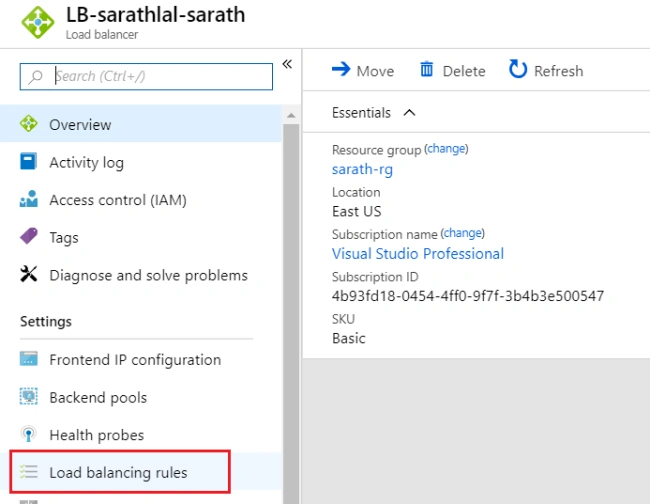The height and width of the screenshot is (504, 650).
Task: Click the LB-sarathlal-sarath title
Action: 155,15
